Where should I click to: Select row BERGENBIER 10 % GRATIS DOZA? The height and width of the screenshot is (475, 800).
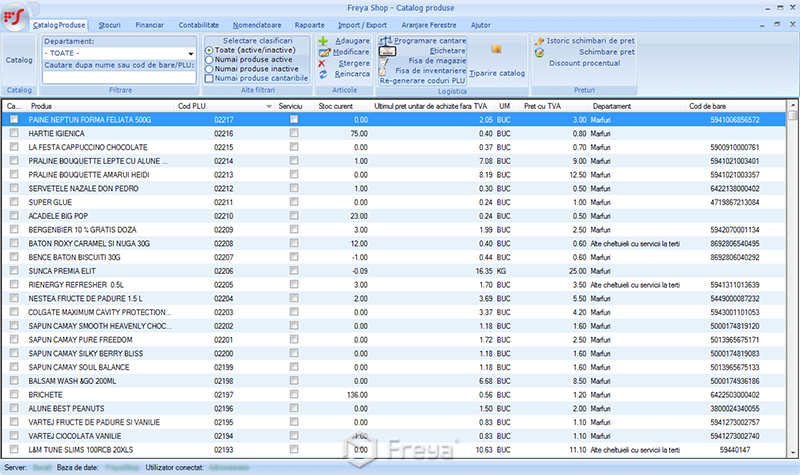click(393, 230)
